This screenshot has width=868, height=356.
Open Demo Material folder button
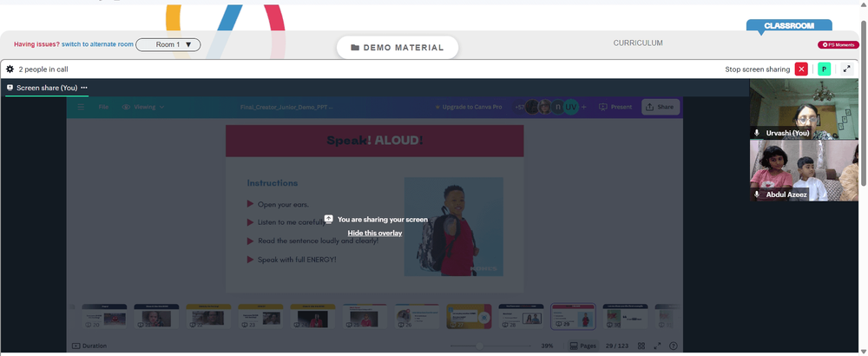pyautogui.click(x=398, y=48)
